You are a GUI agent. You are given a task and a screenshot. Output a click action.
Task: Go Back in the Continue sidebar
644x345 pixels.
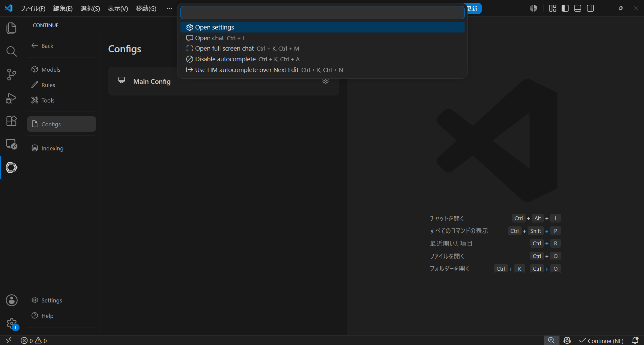tap(42, 46)
